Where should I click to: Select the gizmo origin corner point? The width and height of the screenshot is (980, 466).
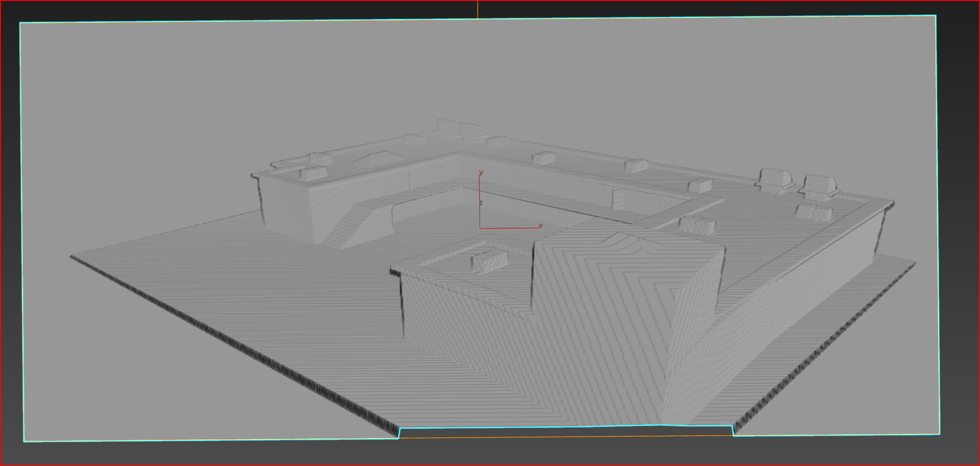(x=480, y=228)
